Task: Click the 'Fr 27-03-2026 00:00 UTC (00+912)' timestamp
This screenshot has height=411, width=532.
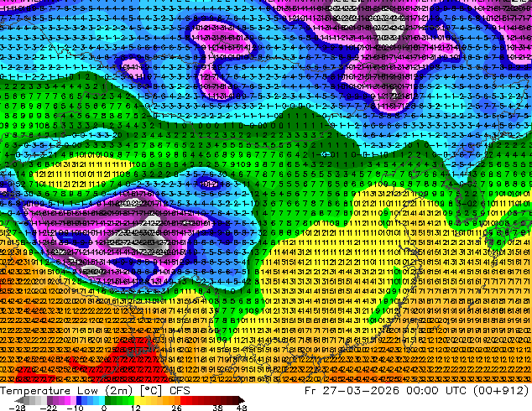Action: [x=417, y=391]
